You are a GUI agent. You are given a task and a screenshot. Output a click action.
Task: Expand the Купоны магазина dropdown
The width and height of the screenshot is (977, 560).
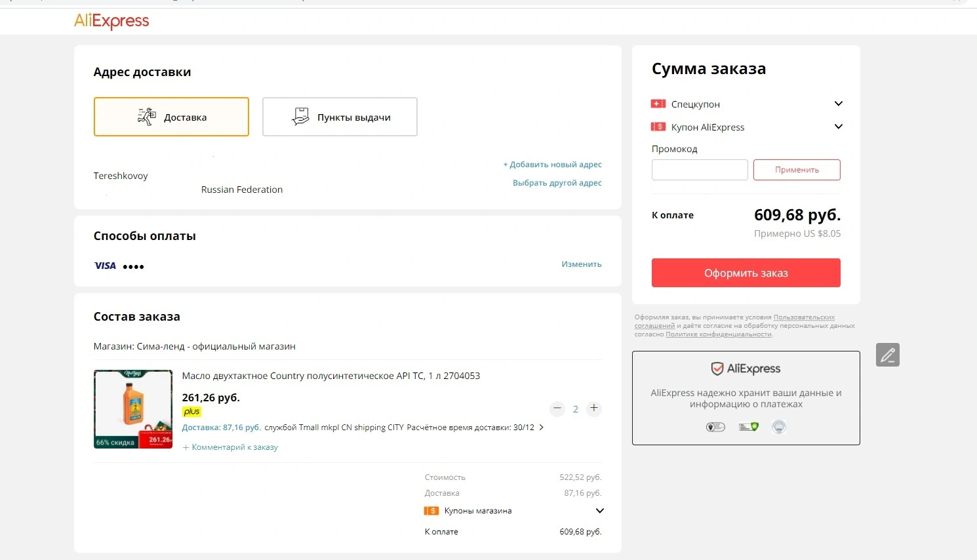tap(599, 511)
